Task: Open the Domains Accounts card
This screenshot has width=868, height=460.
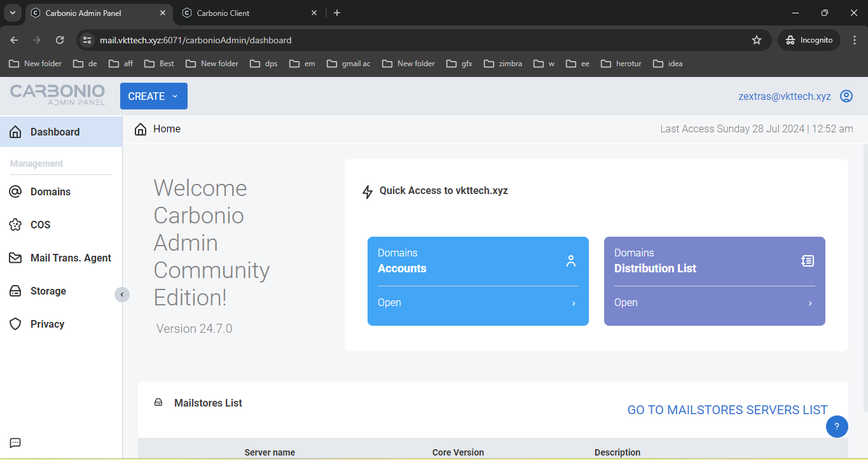Action: coord(478,281)
